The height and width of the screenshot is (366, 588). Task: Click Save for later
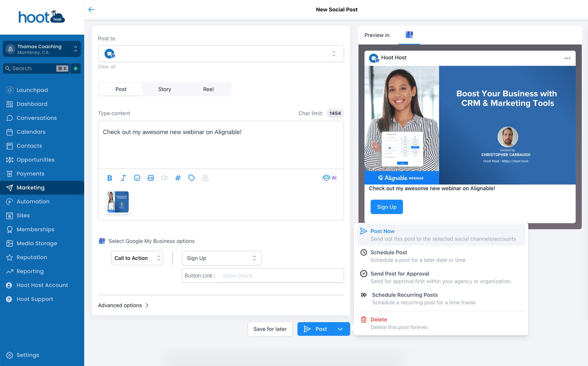tap(270, 329)
